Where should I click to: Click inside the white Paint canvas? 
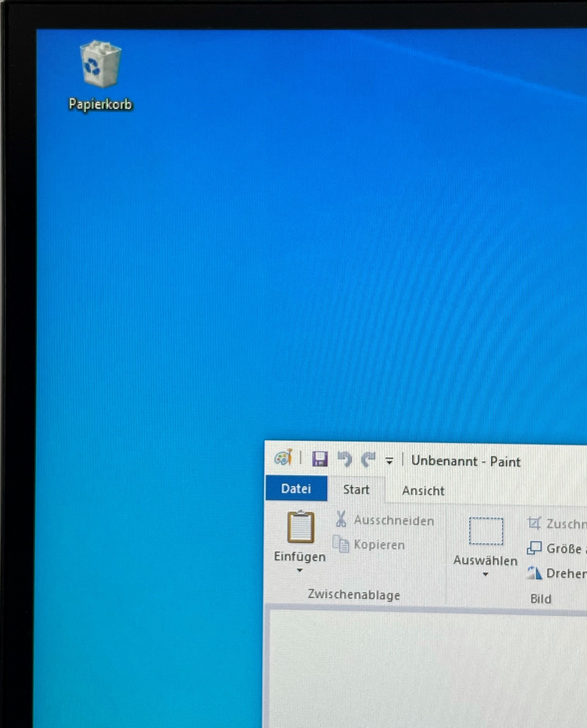point(428,669)
